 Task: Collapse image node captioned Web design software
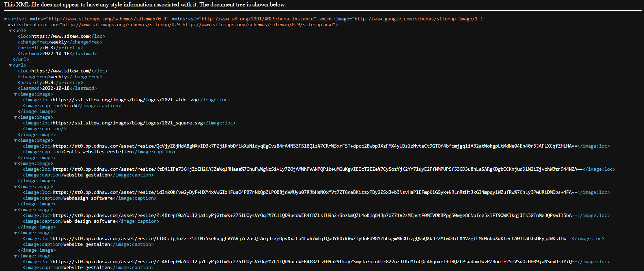point(15,210)
